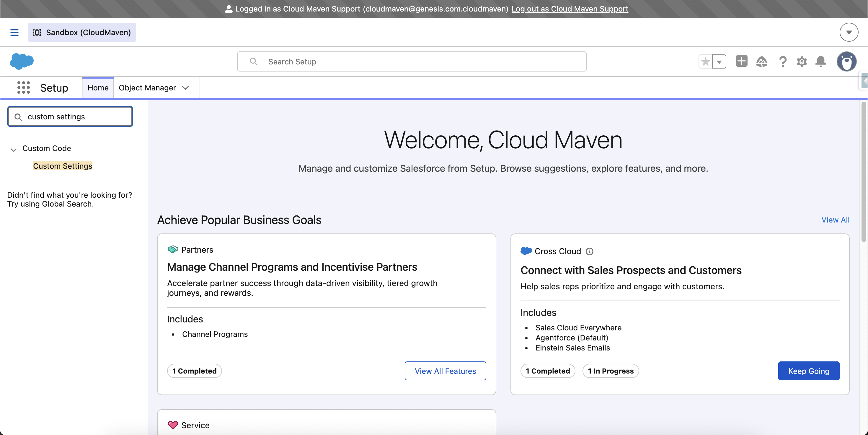Click the search magnifier in Search Setup

pyautogui.click(x=253, y=61)
